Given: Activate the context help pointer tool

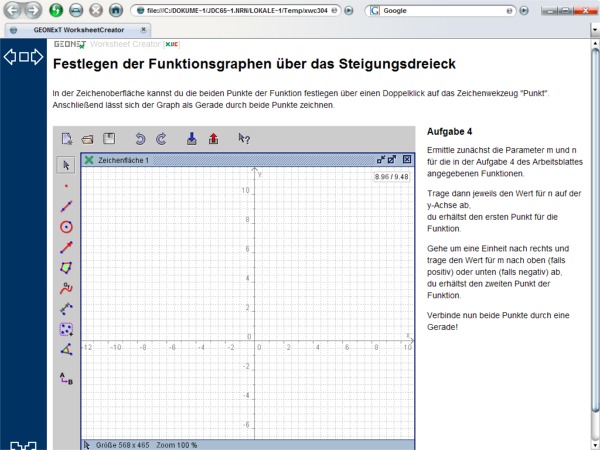Looking at the screenshot, I should [243, 139].
